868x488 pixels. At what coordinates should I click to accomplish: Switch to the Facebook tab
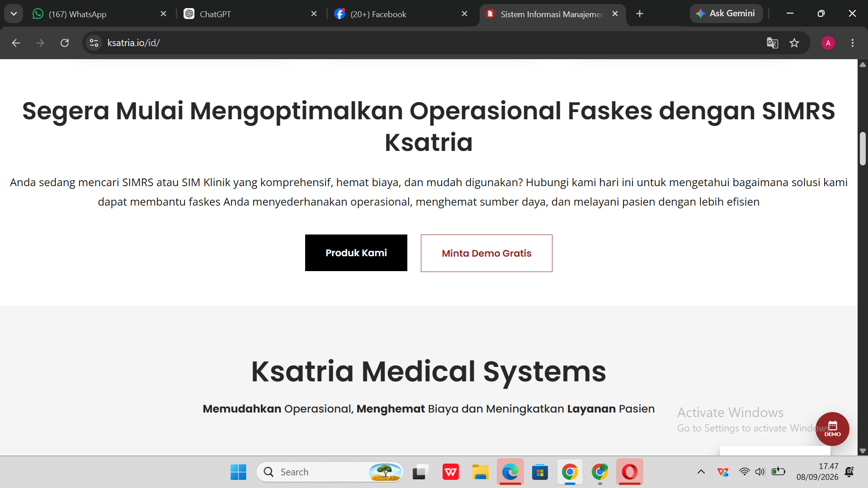point(401,14)
